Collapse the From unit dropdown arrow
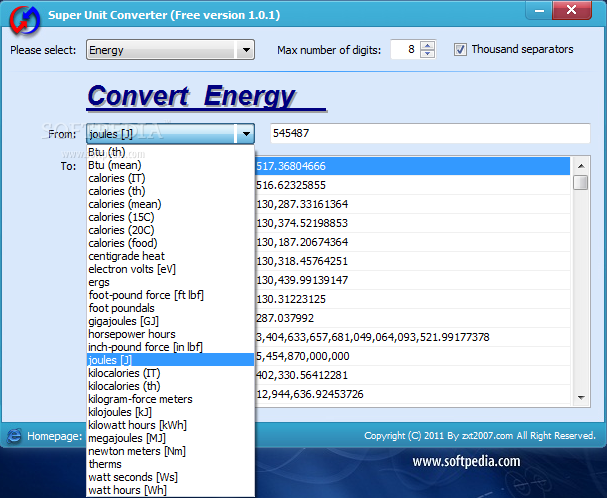Image resolution: width=607 pixels, height=498 pixels. 246,134
